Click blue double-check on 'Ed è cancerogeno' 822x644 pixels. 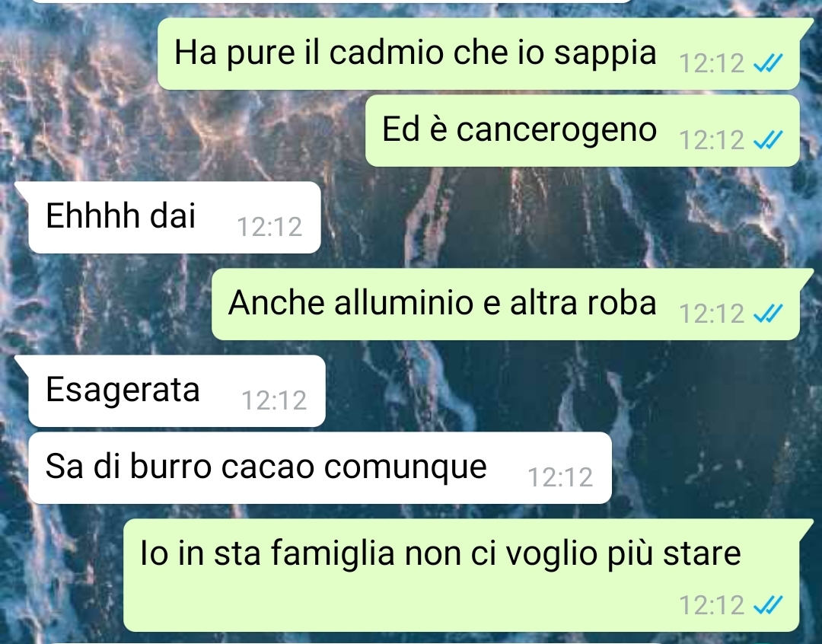click(767, 140)
